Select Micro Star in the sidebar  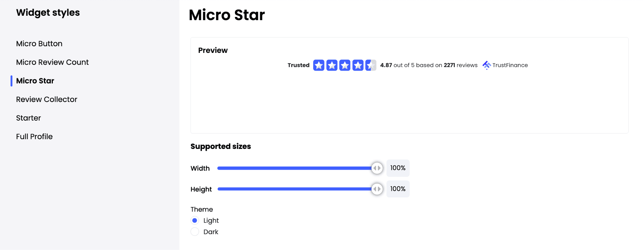[35, 81]
